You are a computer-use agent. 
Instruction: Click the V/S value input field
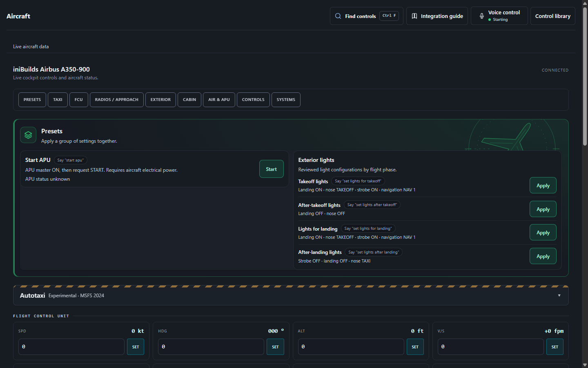coord(491,347)
